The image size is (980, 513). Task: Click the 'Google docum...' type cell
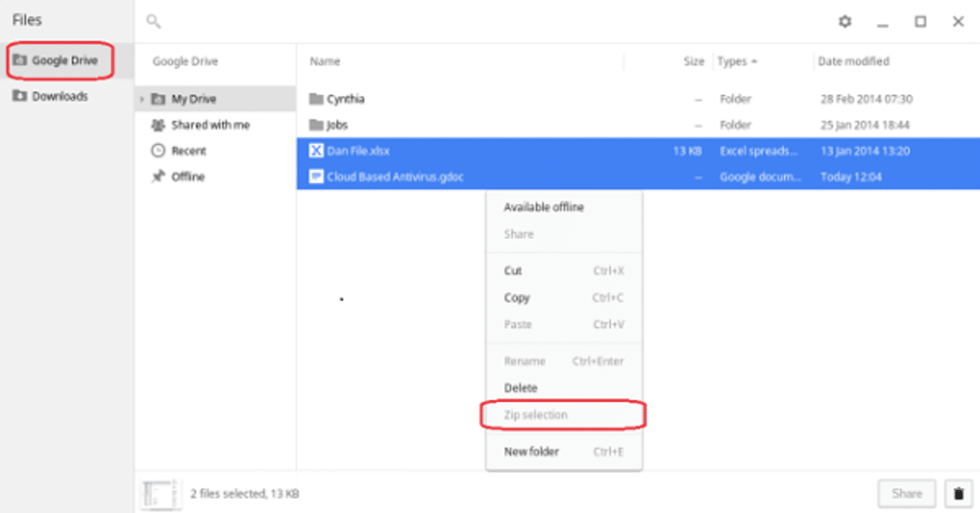(761, 178)
